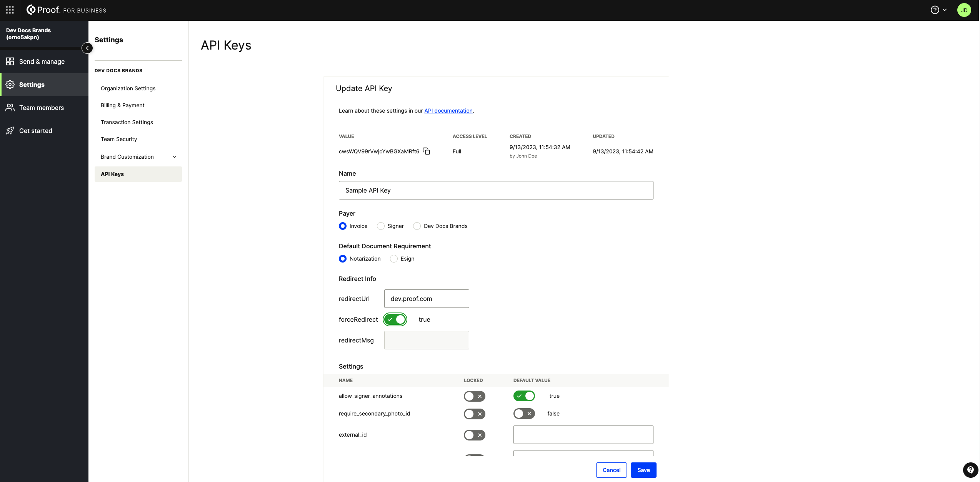Click the API key value text cwsWQV99rVwjcYwBGXaMRft6
The height and width of the screenshot is (482, 980).
point(379,151)
